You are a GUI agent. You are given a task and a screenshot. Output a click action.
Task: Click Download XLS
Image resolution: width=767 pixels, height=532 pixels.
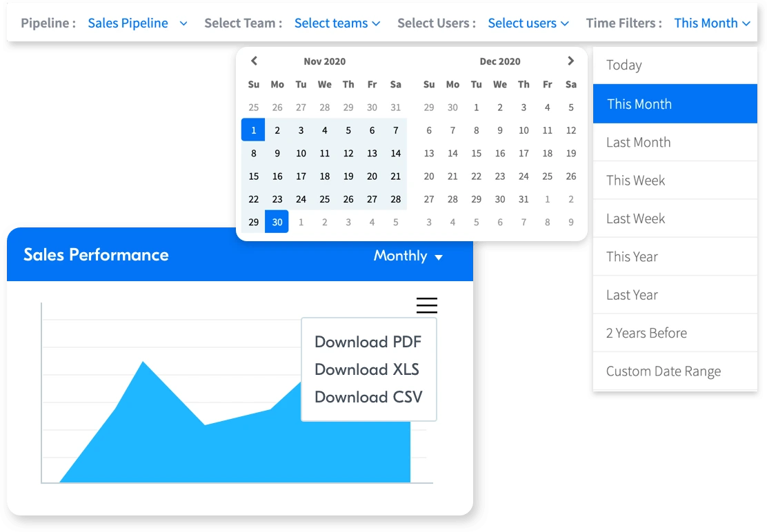coord(367,369)
